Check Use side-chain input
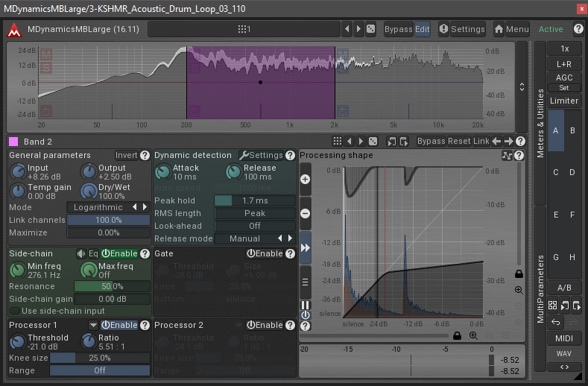588x386 pixels. [x=57, y=311]
